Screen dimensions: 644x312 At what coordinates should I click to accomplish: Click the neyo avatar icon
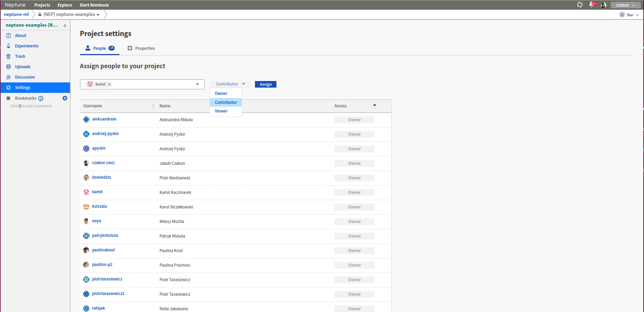[x=86, y=221]
